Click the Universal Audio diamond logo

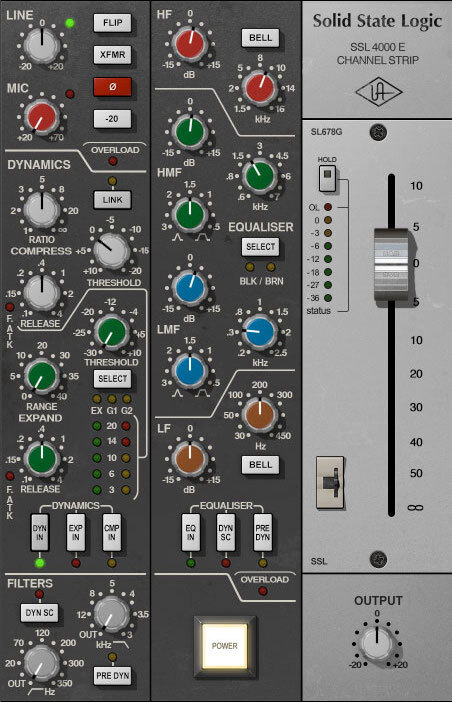click(x=379, y=92)
